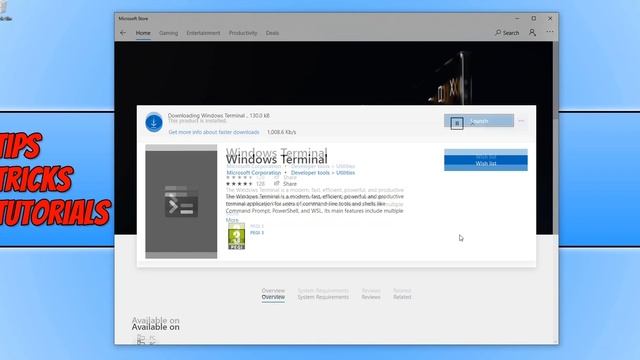Open System Requirements section tab

point(323,297)
